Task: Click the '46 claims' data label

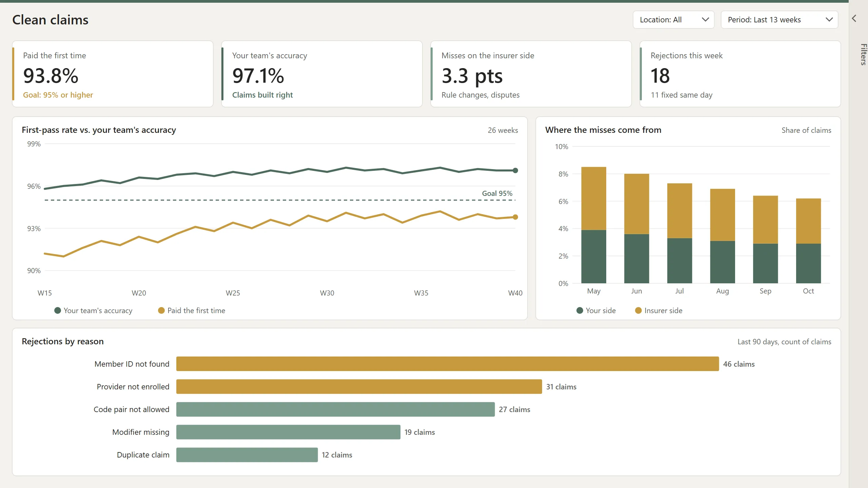Action: pos(739,364)
